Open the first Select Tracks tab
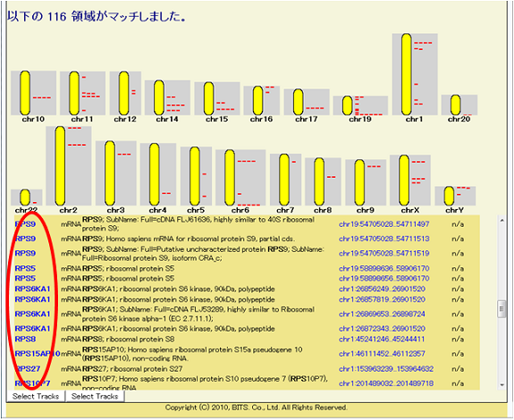The width and height of the screenshot is (514, 420). (36, 396)
